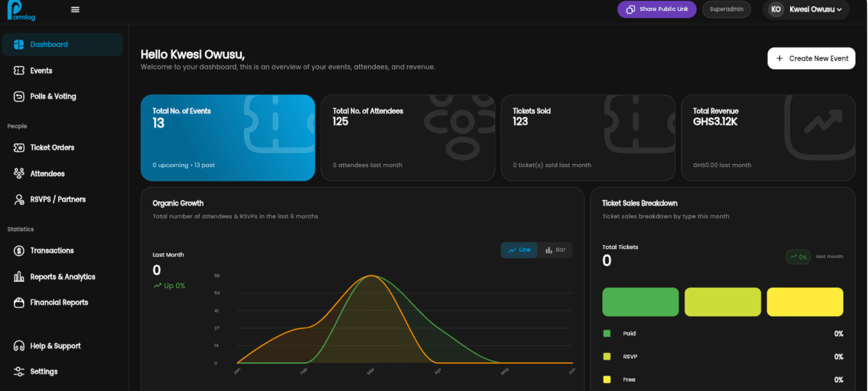Click the plus icon in Create New Event

(779, 58)
